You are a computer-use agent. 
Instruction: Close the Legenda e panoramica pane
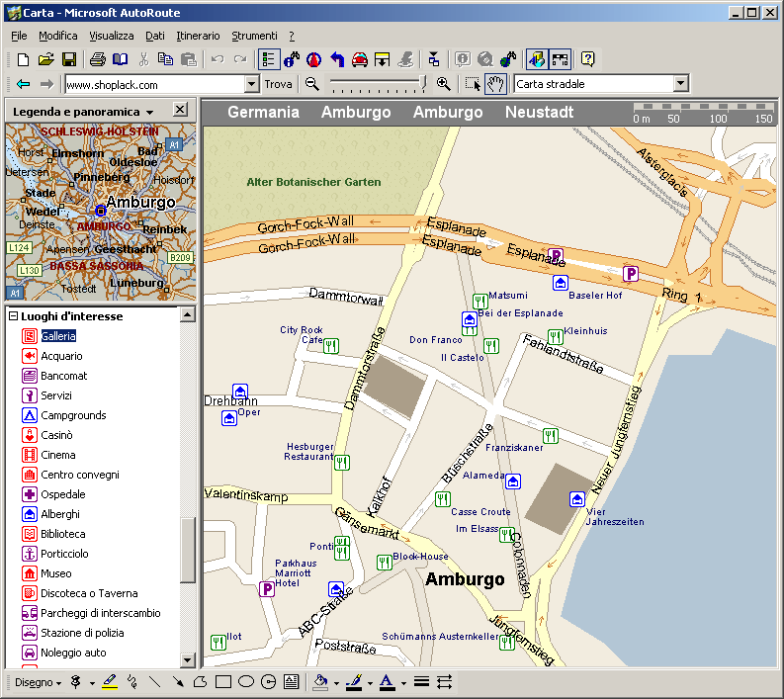point(180,109)
